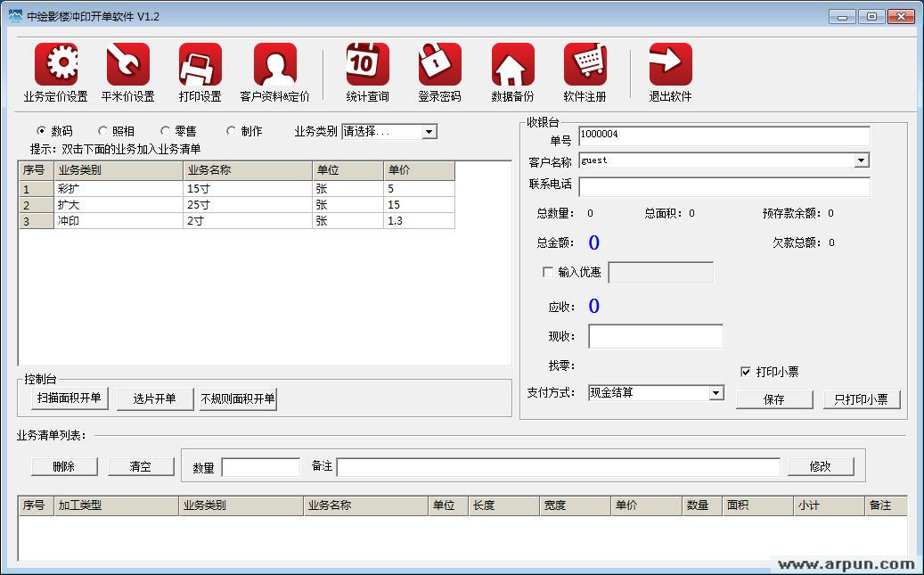Select the 照相 radio button
This screenshot has height=575, width=924.
(103, 131)
